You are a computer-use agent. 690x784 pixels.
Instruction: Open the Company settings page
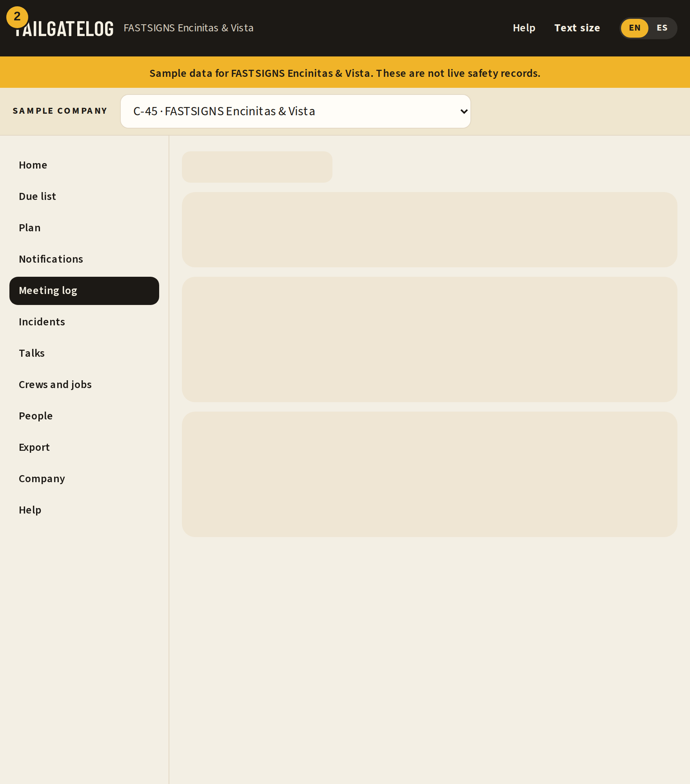(84, 479)
